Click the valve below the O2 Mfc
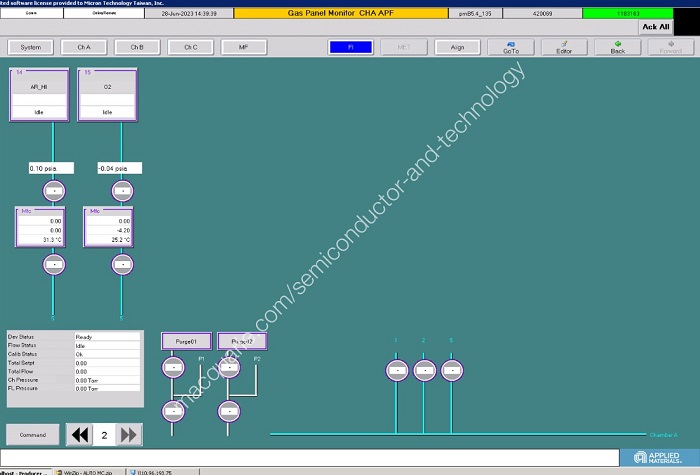 122,264
